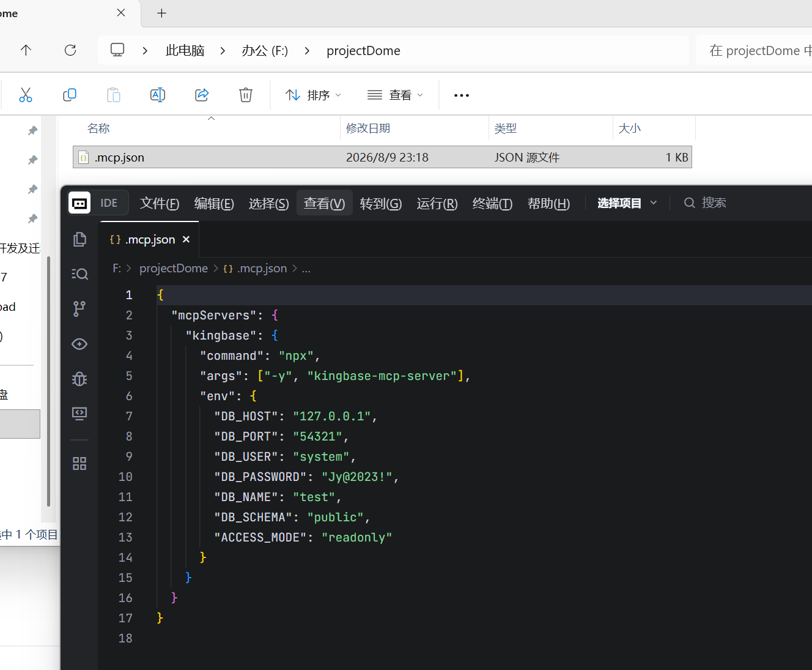The height and width of the screenshot is (670, 812).
Task: Click the Cut scissors icon in Explorer toolbar
Action: (25, 95)
